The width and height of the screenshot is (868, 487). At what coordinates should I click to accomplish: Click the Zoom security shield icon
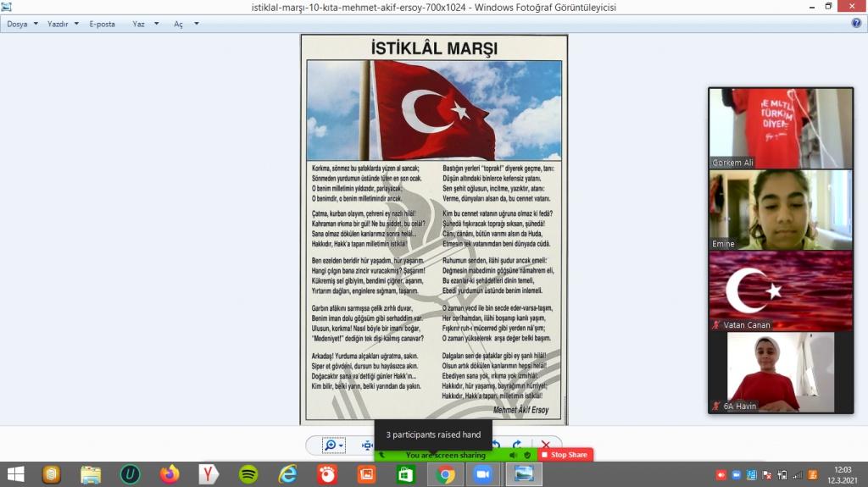tap(526, 455)
